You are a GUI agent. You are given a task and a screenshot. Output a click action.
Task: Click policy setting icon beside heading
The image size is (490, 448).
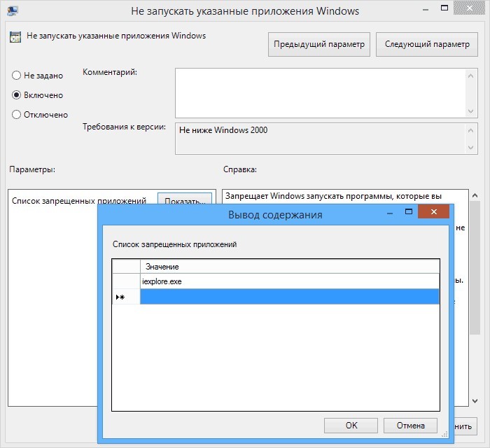(15, 37)
